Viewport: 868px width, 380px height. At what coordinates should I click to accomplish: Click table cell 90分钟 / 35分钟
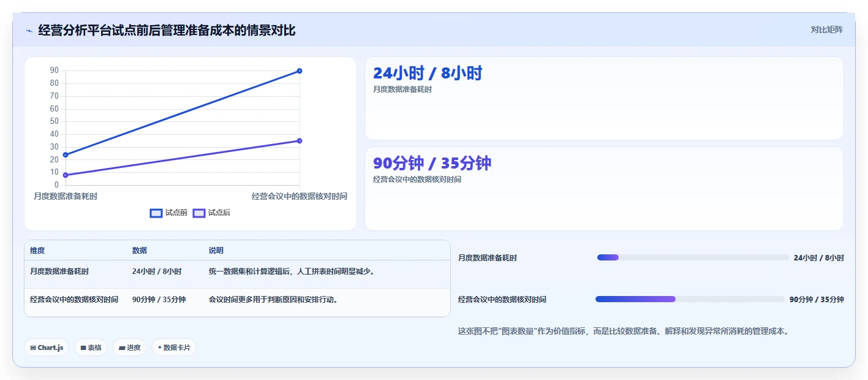coord(159,300)
